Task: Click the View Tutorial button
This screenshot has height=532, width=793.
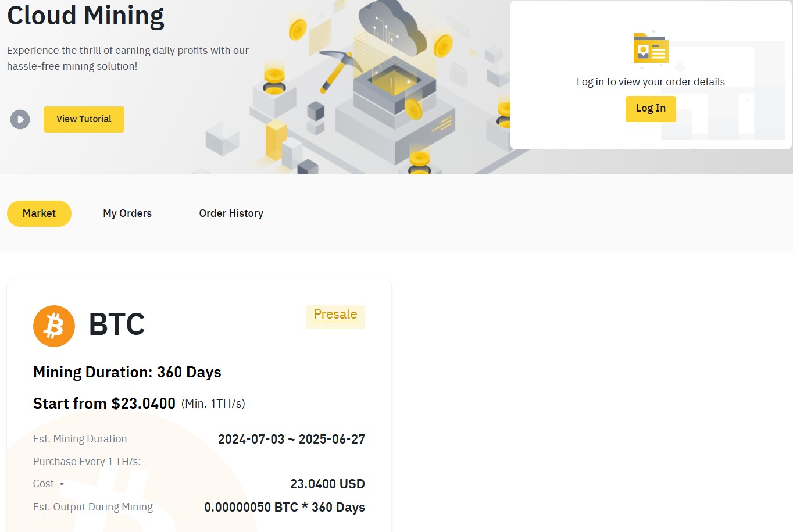Action: coord(84,119)
